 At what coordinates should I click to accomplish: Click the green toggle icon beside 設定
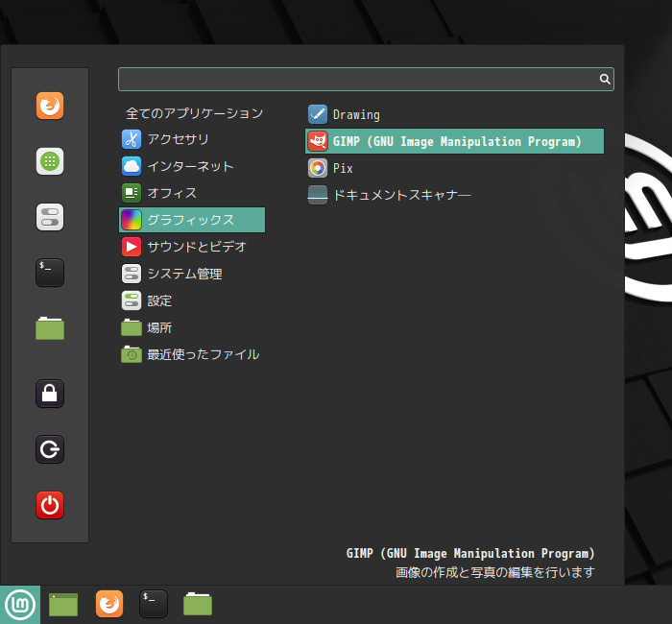132,300
